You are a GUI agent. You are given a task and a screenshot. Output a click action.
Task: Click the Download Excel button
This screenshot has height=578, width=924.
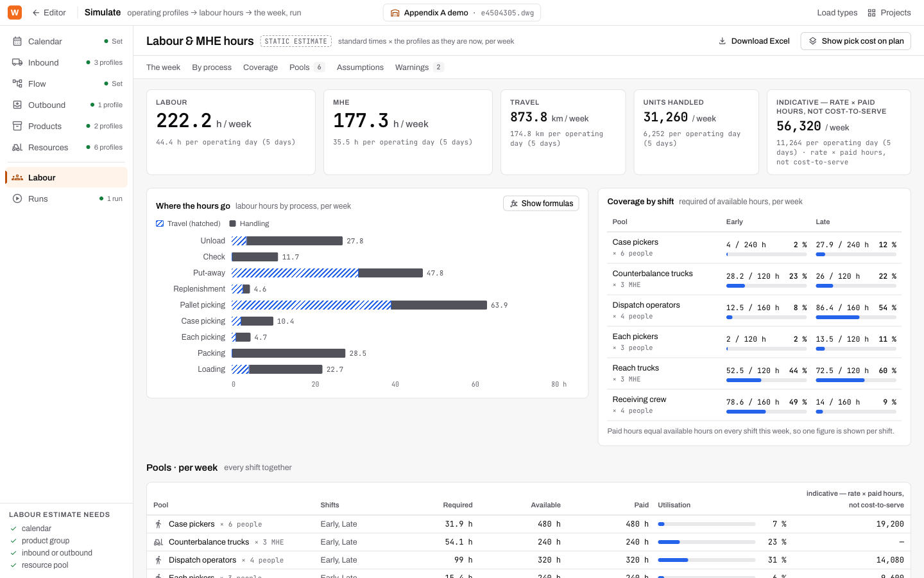tap(754, 41)
